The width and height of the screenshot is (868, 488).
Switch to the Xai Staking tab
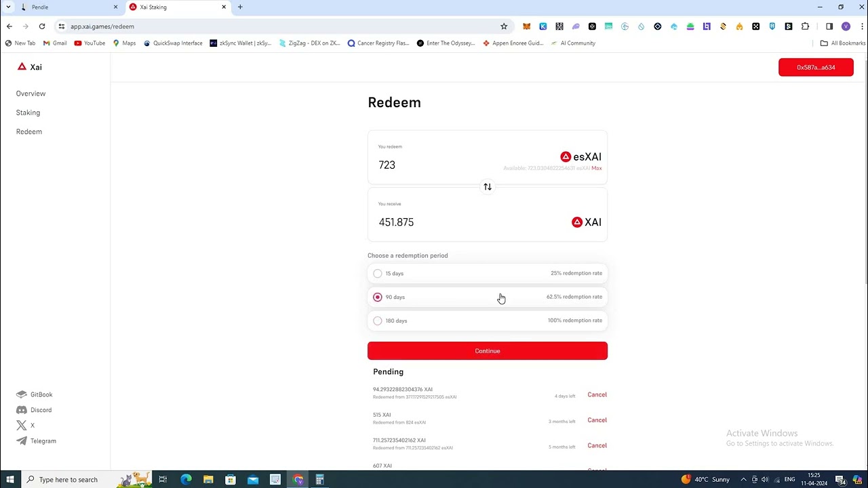point(176,7)
